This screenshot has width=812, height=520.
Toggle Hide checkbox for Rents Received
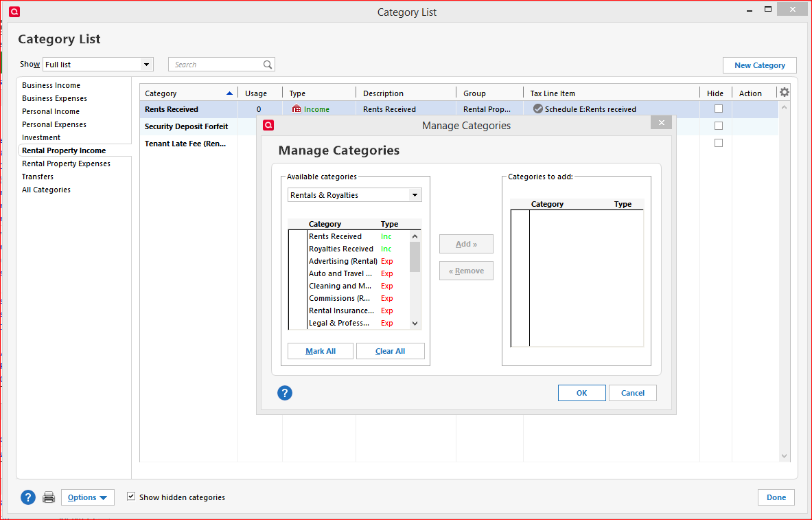click(719, 109)
